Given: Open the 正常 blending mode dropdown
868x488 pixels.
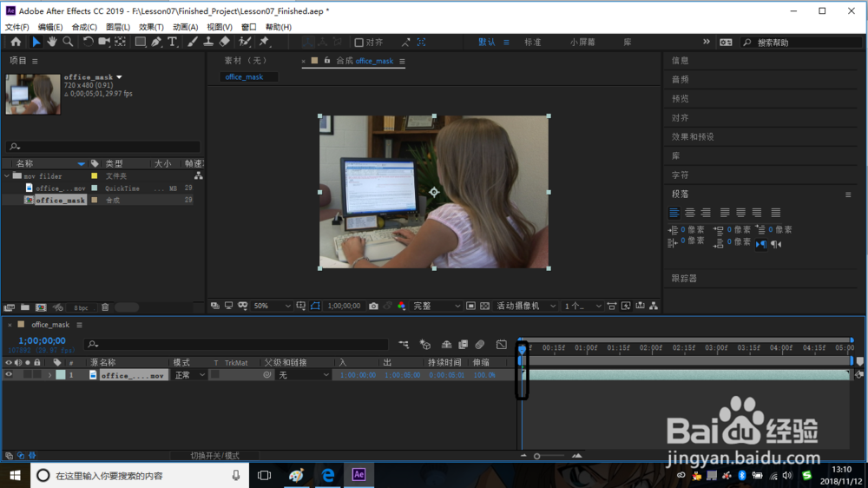Looking at the screenshot, I should [189, 375].
